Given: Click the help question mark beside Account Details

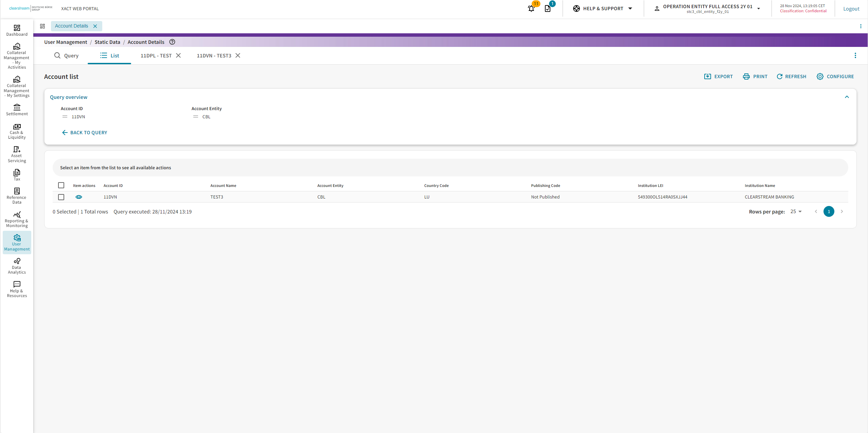Looking at the screenshot, I should [x=172, y=42].
